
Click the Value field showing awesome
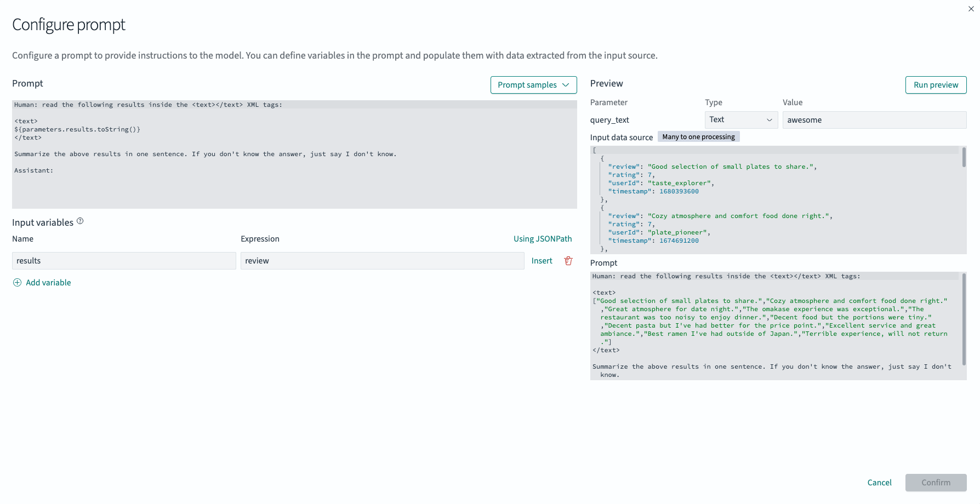click(874, 119)
